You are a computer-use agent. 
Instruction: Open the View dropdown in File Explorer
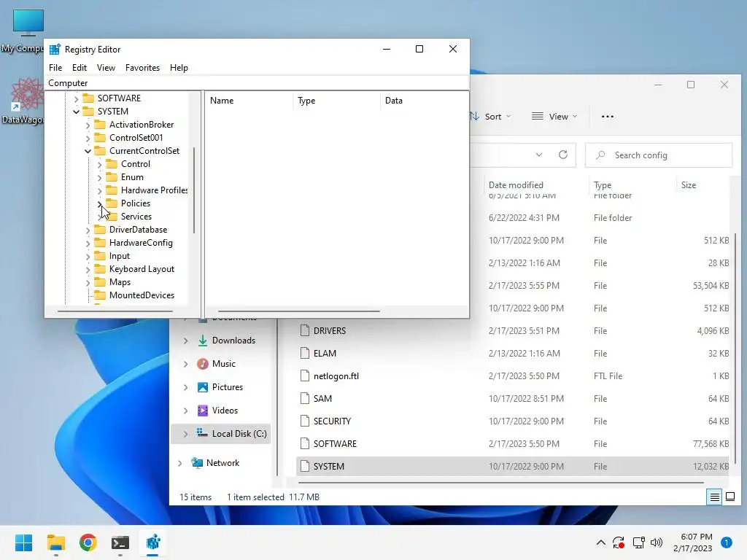(x=554, y=117)
